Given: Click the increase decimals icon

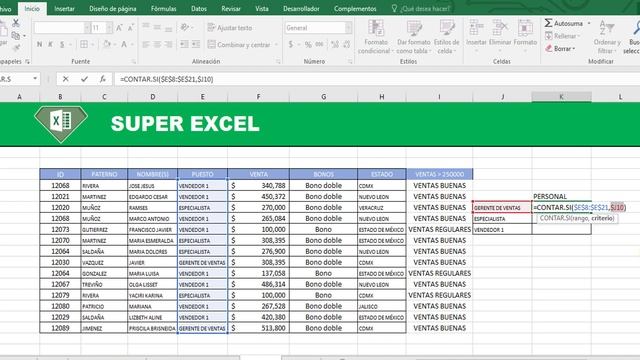Looking at the screenshot, I should coord(335,44).
